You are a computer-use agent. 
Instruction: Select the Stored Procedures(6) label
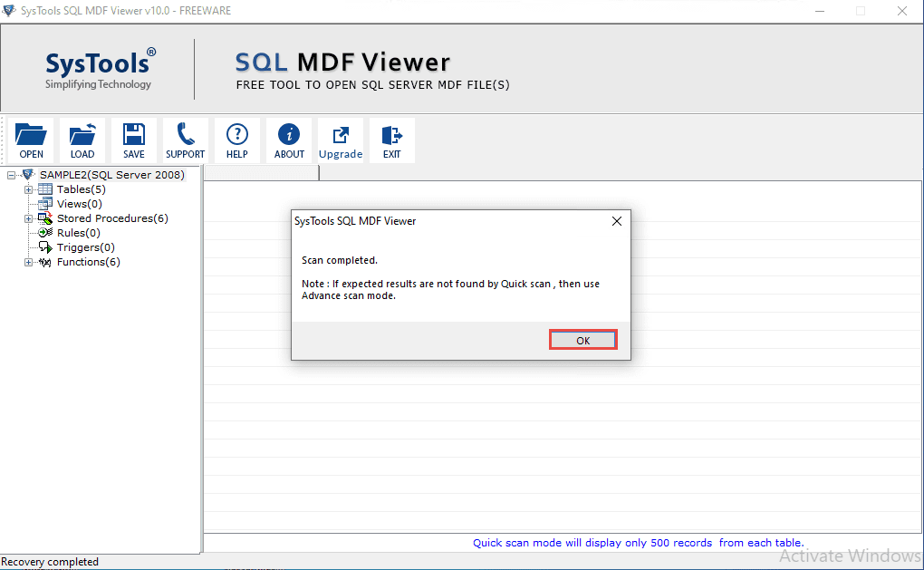coord(112,218)
